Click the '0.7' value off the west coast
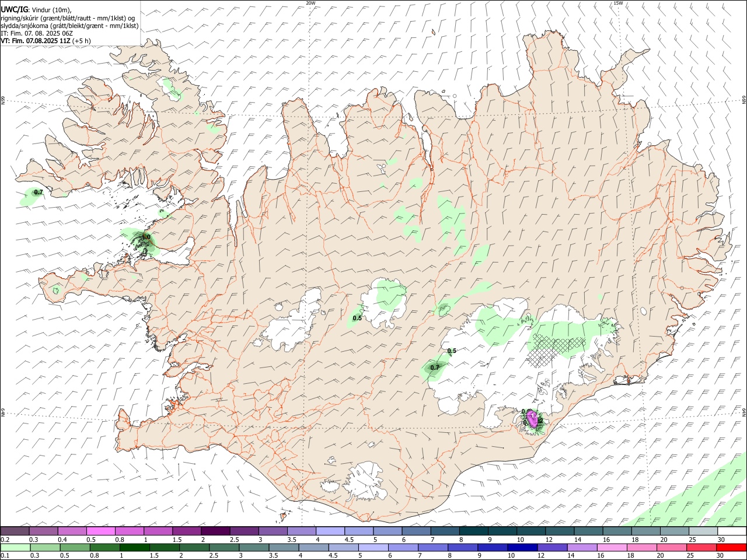The width and height of the screenshot is (747, 560). point(39,192)
